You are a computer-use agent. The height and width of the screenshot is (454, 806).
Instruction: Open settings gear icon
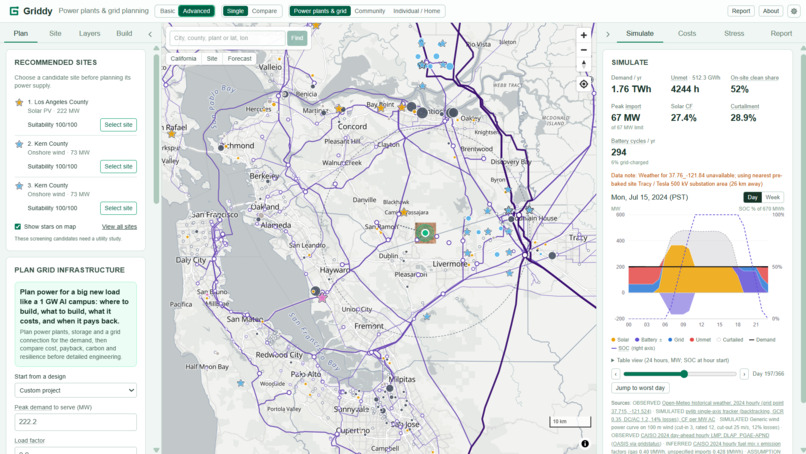794,11
